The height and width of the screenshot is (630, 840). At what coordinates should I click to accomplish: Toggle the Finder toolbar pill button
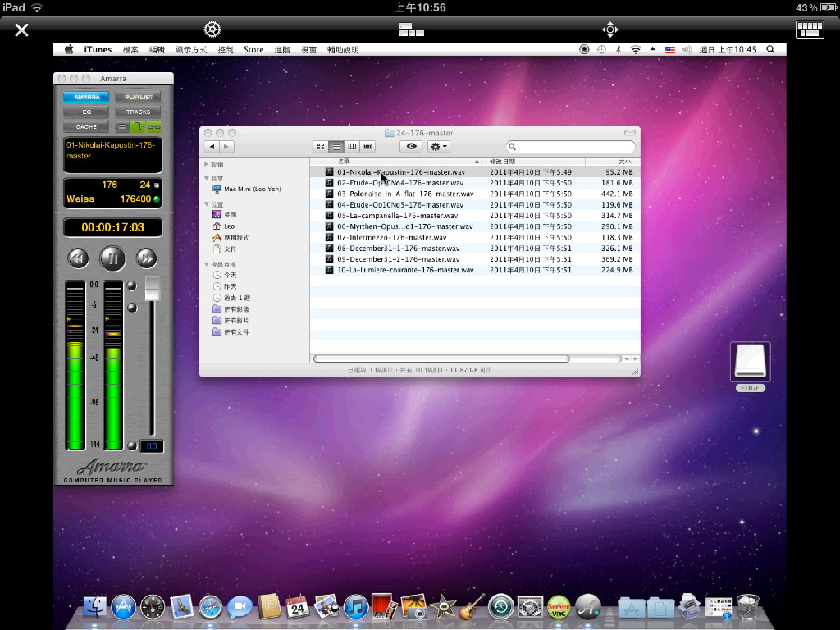tap(629, 132)
